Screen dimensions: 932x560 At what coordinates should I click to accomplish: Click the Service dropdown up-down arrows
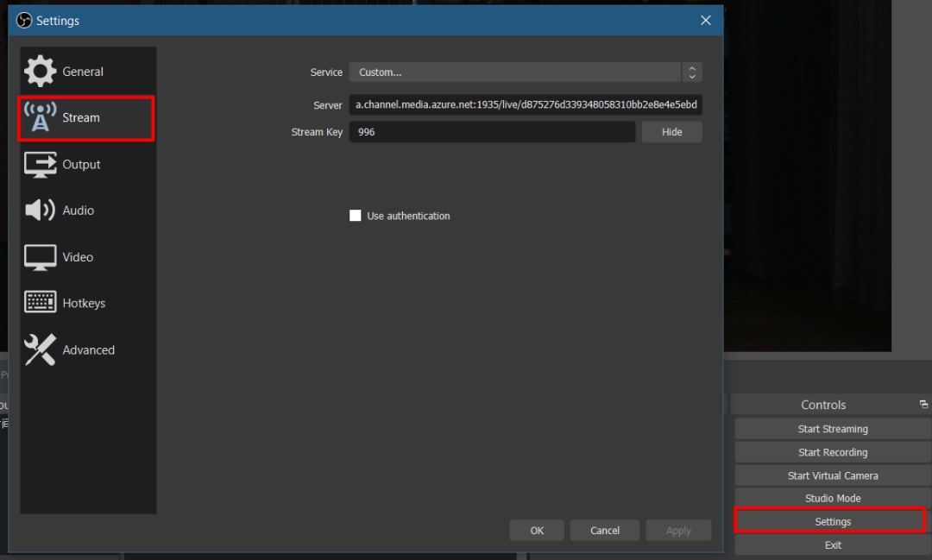(692, 72)
